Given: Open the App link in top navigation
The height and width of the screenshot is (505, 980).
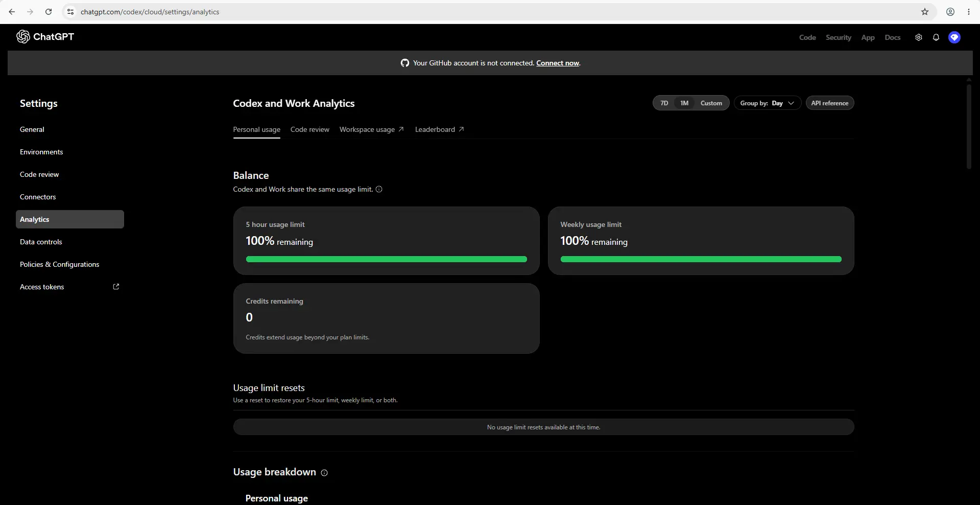Looking at the screenshot, I should [868, 37].
